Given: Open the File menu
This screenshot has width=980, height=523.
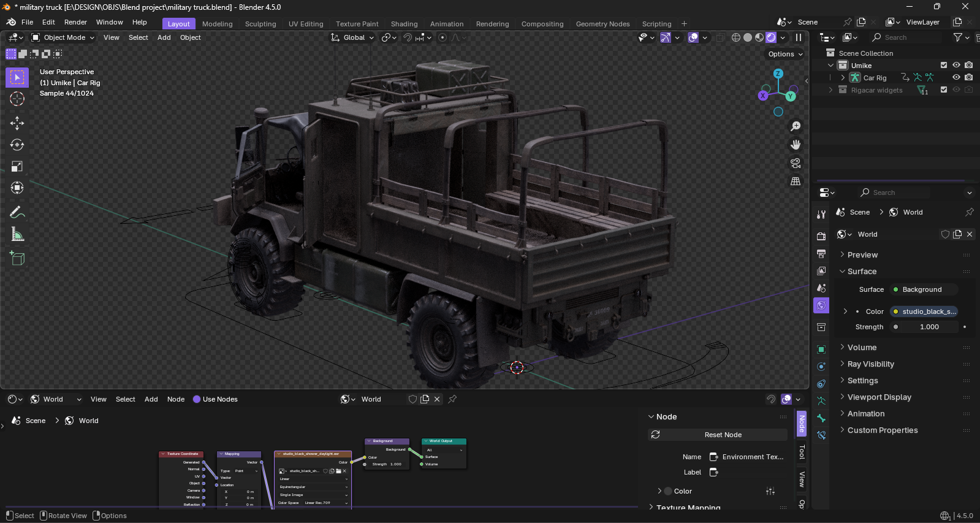Looking at the screenshot, I should tap(27, 22).
